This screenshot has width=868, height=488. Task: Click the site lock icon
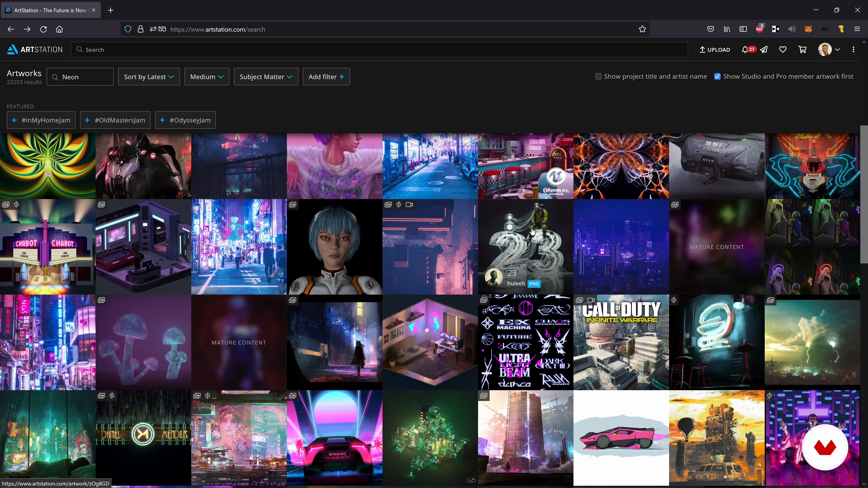(141, 29)
